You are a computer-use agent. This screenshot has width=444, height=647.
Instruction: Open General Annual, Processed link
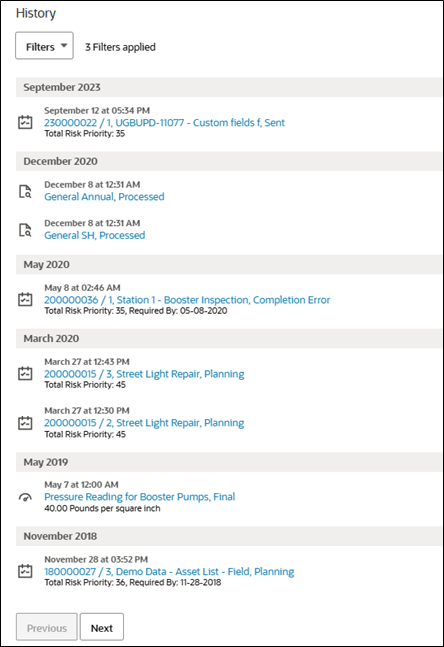104,196
